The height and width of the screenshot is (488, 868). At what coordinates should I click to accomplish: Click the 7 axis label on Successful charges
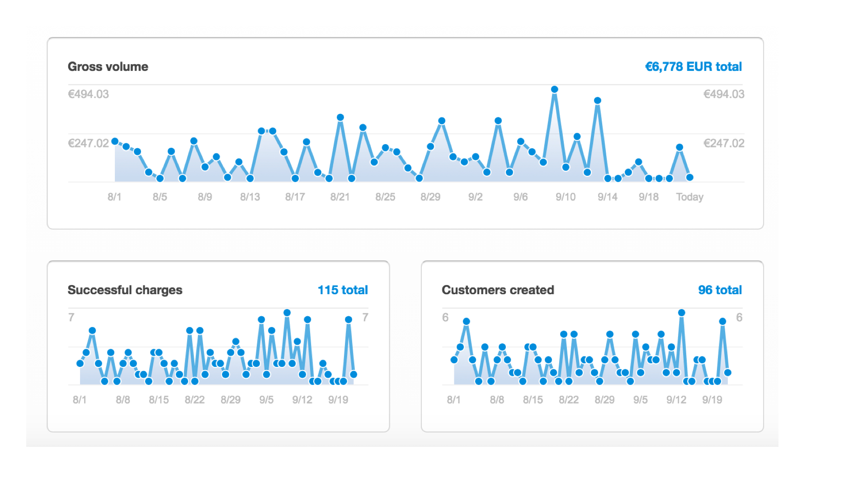click(71, 317)
